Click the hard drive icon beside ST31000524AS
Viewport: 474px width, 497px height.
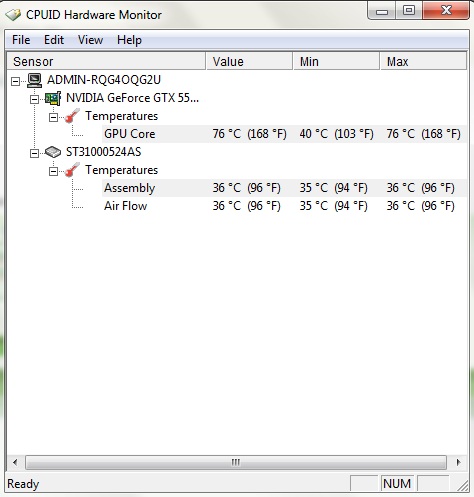click(53, 152)
